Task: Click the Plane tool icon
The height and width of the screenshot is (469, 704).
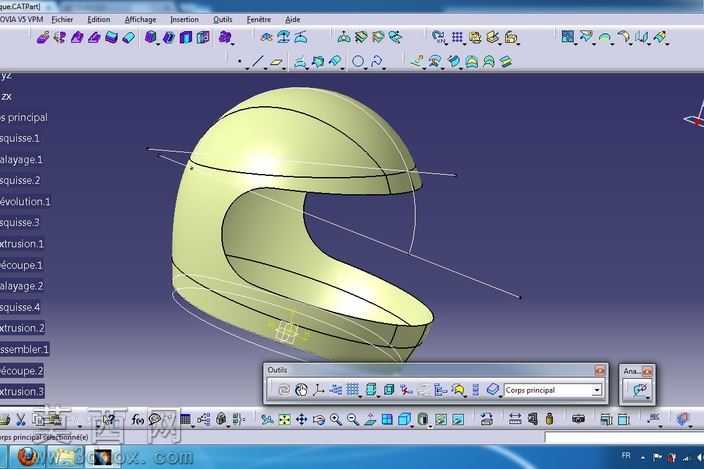Action: pos(276,61)
